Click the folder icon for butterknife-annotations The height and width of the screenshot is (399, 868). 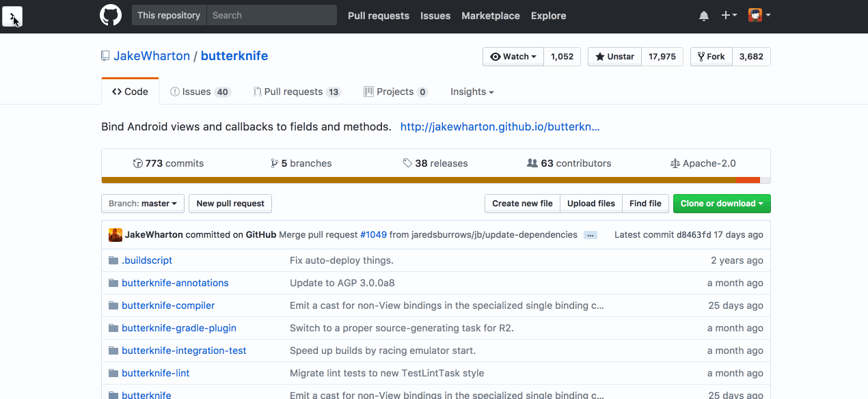(x=113, y=283)
